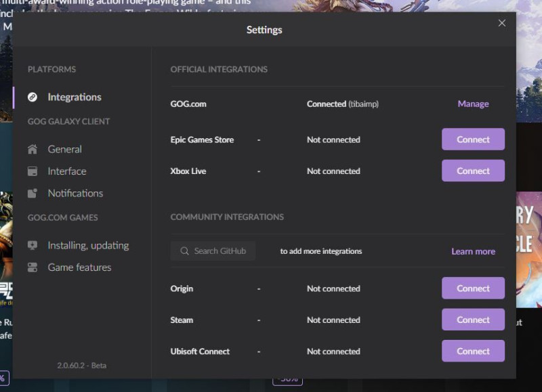The height and width of the screenshot is (392, 542).
Task: Click the 'to add more integrations' text
Action: pos(321,251)
